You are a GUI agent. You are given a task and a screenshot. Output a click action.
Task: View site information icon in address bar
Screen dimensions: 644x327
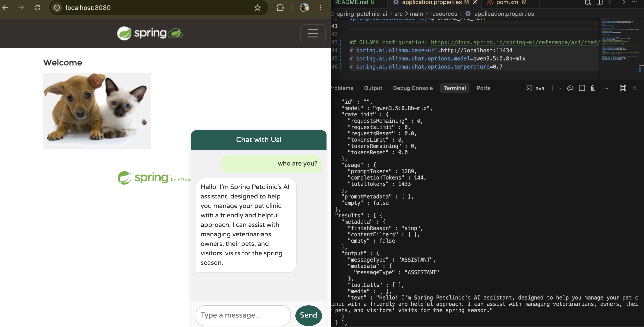pyautogui.click(x=57, y=7)
